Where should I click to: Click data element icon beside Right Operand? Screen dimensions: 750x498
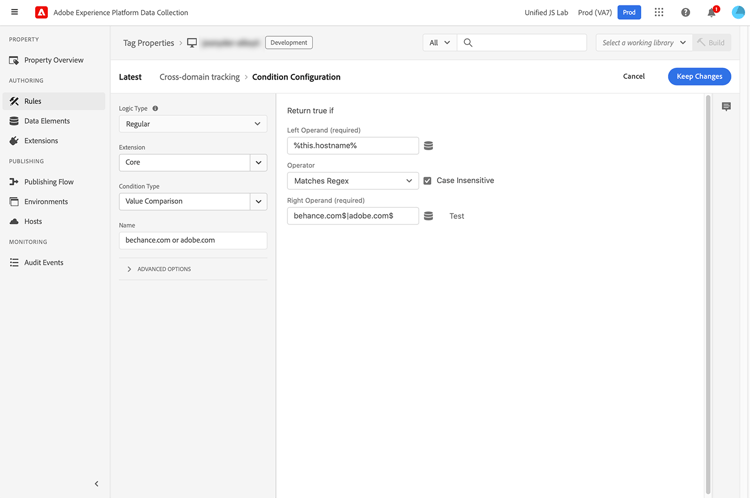(429, 216)
